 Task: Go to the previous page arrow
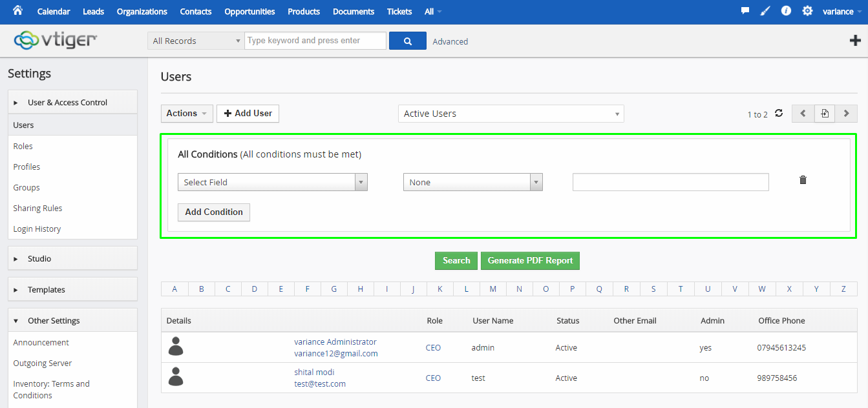tap(803, 114)
